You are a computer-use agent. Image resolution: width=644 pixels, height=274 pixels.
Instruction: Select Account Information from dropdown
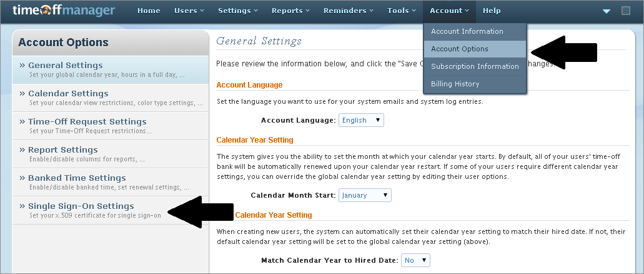475,31
